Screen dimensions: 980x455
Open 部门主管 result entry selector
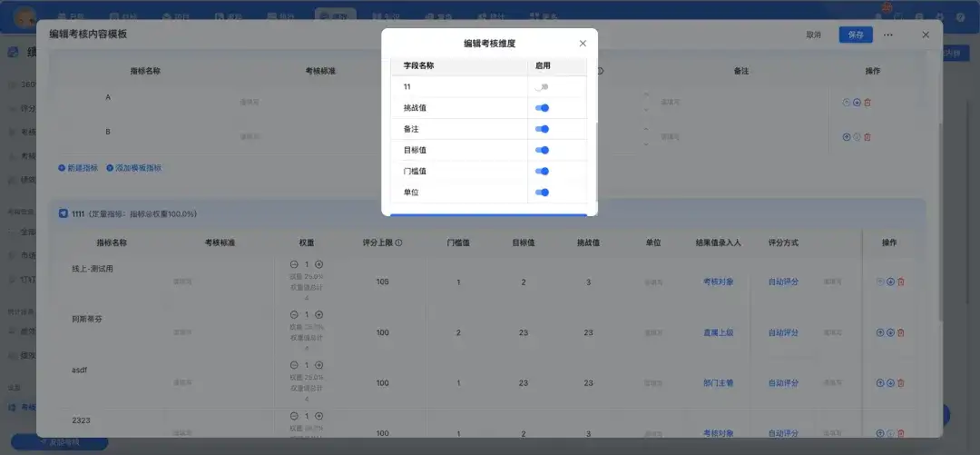[x=718, y=383]
